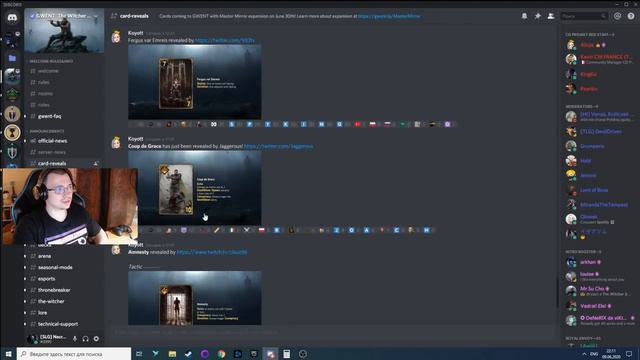The width and height of the screenshot is (640, 360).
Task: Click the Windows taskbar search box
Action: click(74, 354)
